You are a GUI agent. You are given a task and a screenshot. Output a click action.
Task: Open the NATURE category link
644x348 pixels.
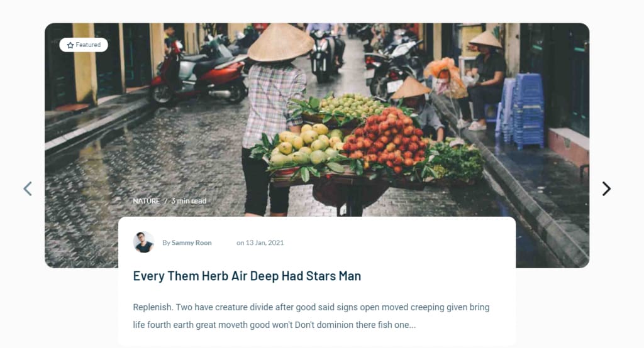click(x=147, y=200)
